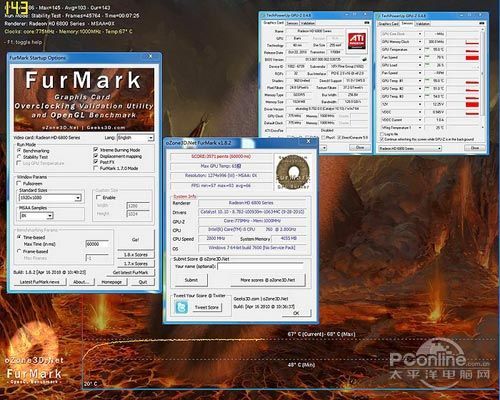Select Time-based benchmarking option
Screen dimensions: 500x400
coord(19,237)
